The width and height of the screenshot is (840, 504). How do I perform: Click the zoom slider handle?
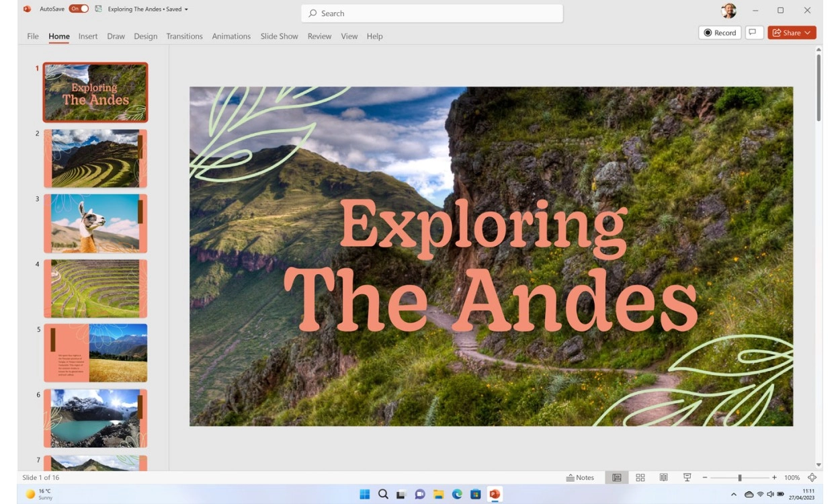tap(739, 477)
